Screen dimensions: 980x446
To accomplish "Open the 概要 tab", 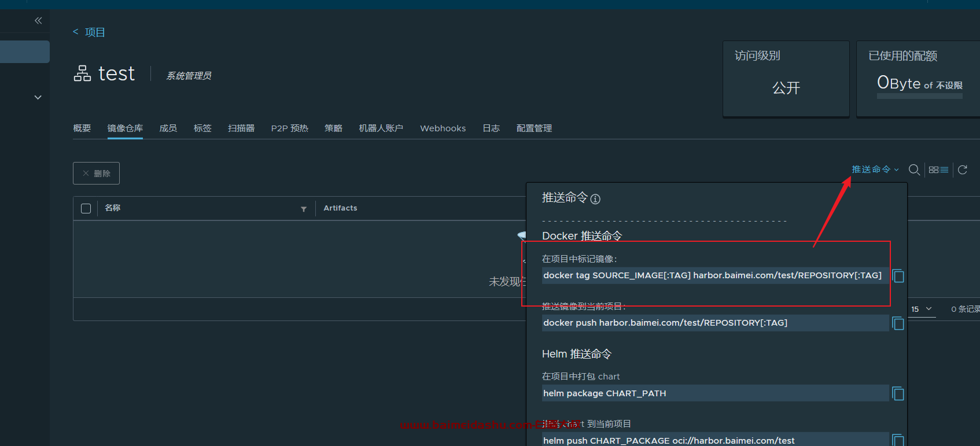I will (82, 128).
